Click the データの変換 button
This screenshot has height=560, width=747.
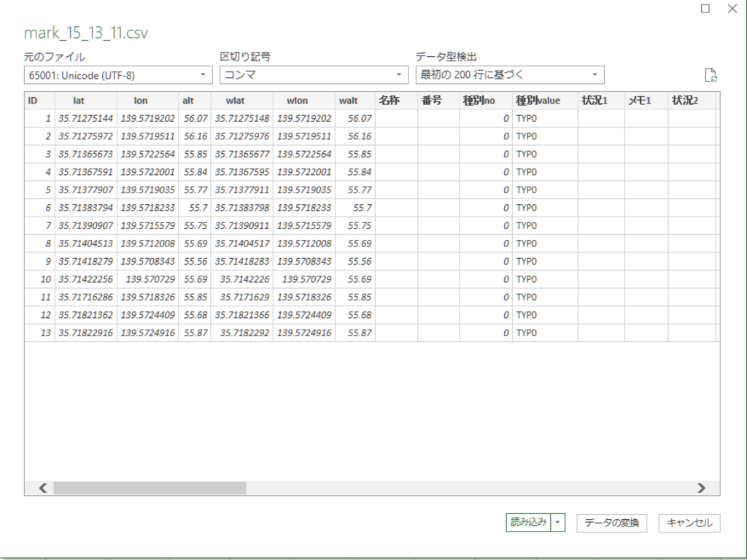pos(612,523)
